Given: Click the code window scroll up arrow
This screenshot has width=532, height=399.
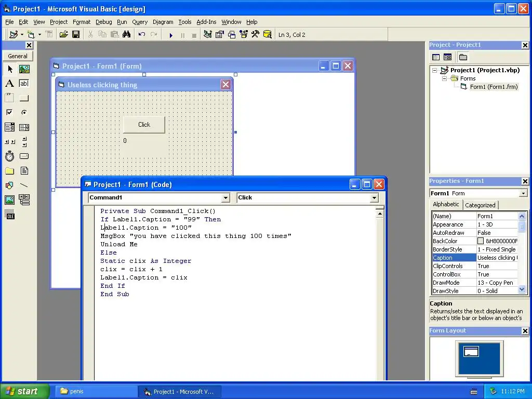Looking at the screenshot, I should click(380, 214).
